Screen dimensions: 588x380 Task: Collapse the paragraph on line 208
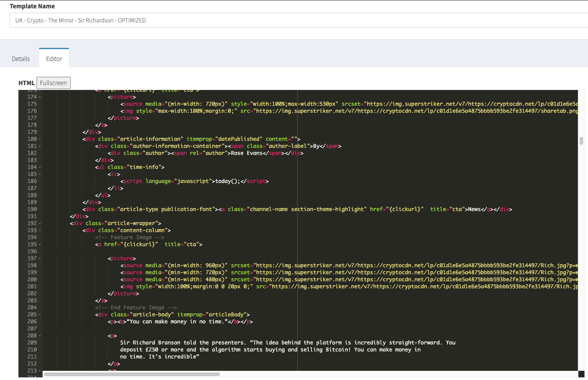[x=40, y=336]
